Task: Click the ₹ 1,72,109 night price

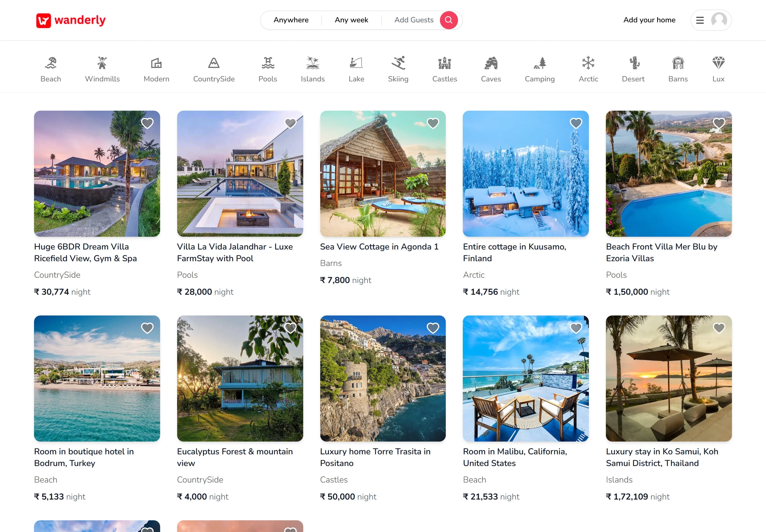Action: (637, 496)
